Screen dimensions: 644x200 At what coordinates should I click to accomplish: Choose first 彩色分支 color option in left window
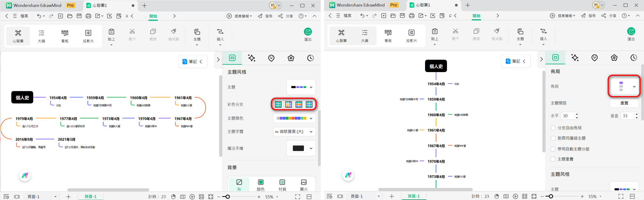(x=278, y=104)
